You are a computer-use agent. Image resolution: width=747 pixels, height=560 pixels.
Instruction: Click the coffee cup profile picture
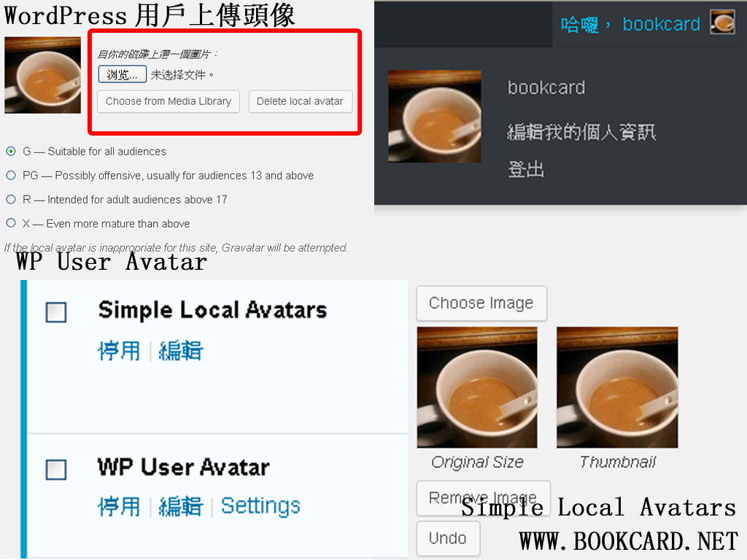tap(42, 75)
